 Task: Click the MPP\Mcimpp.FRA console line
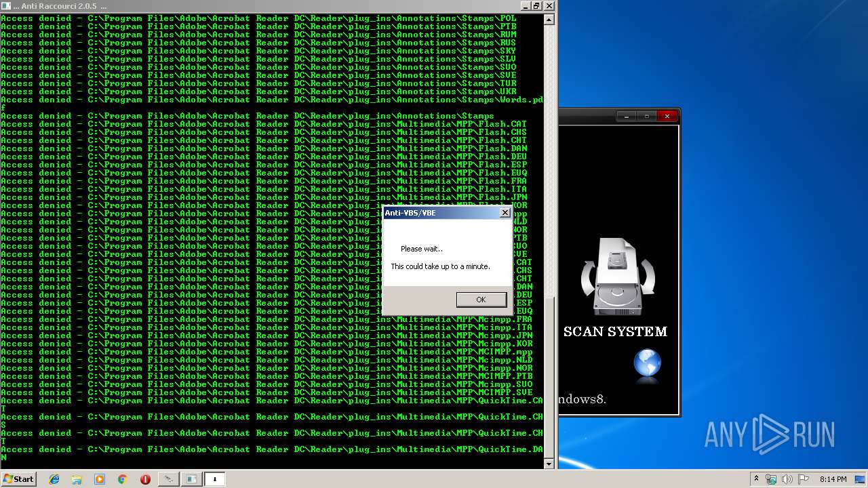point(267,319)
